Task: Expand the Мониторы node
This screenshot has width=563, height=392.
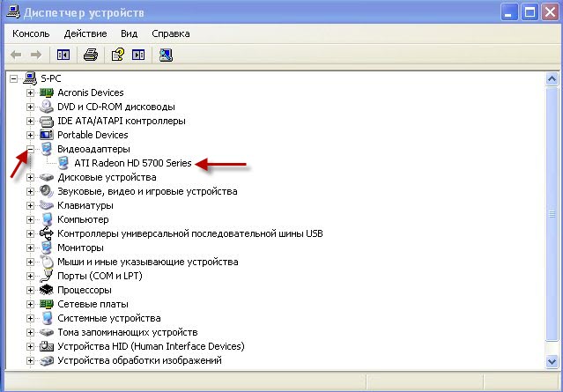Action: [31, 248]
